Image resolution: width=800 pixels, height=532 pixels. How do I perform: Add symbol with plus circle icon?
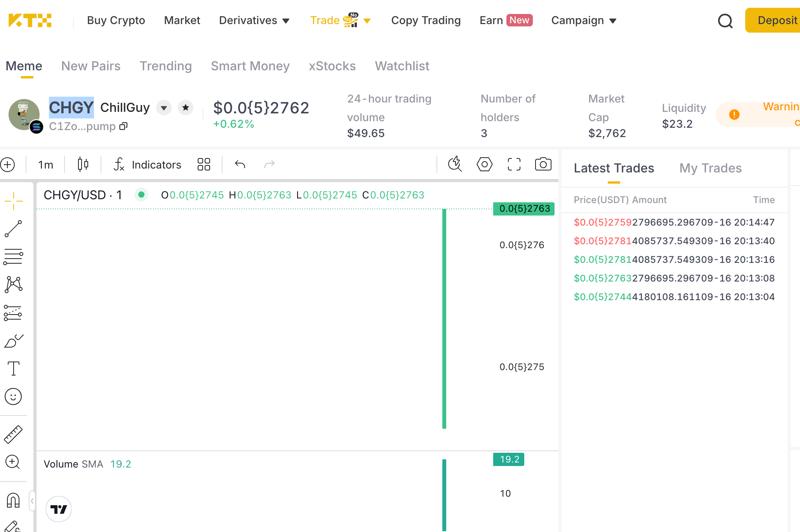8,165
